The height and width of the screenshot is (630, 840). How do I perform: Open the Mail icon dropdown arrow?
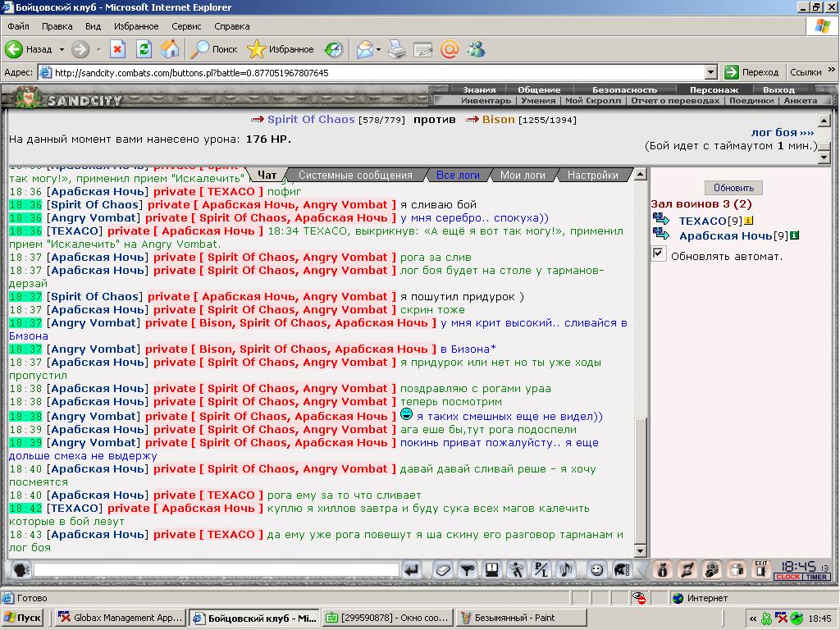coord(378,50)
